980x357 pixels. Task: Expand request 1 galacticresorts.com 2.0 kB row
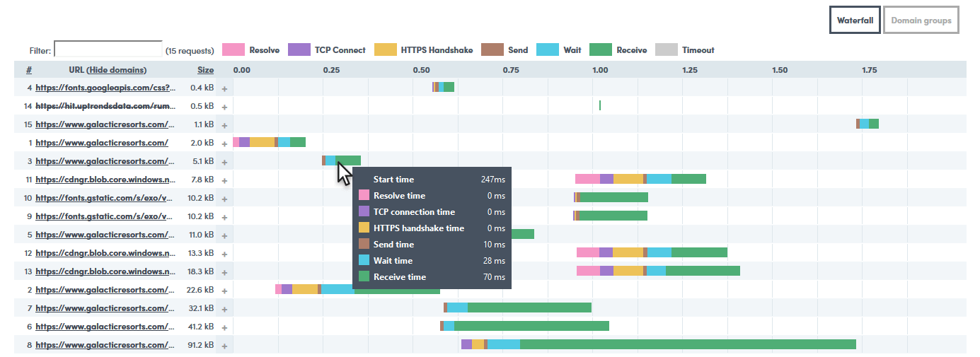(x=224, y=144)
